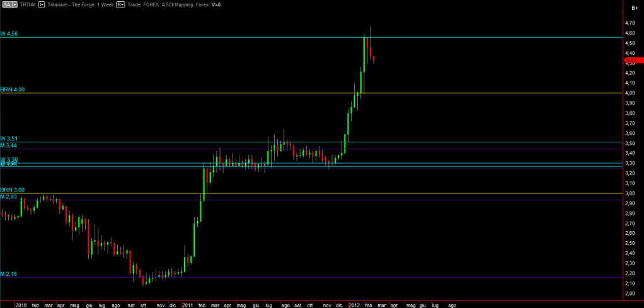Open the Trade menu item

tap(134, 4)
